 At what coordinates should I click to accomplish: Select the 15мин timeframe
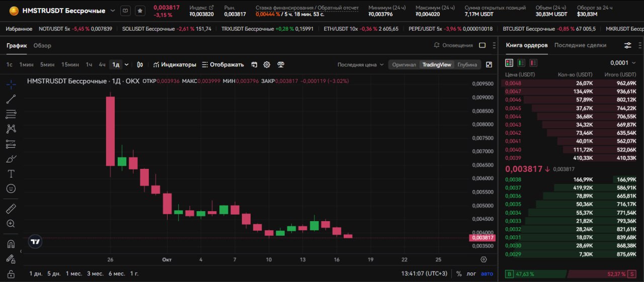70,65
